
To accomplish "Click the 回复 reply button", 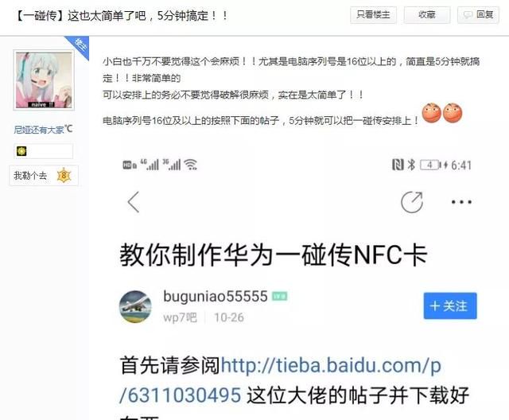I will tap(478, 15).
